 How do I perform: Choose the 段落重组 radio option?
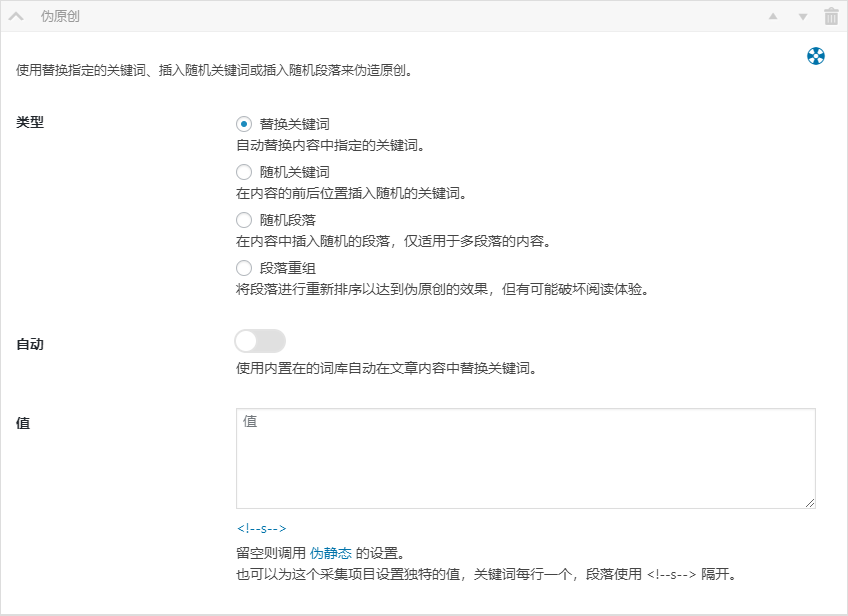[244, 268]
